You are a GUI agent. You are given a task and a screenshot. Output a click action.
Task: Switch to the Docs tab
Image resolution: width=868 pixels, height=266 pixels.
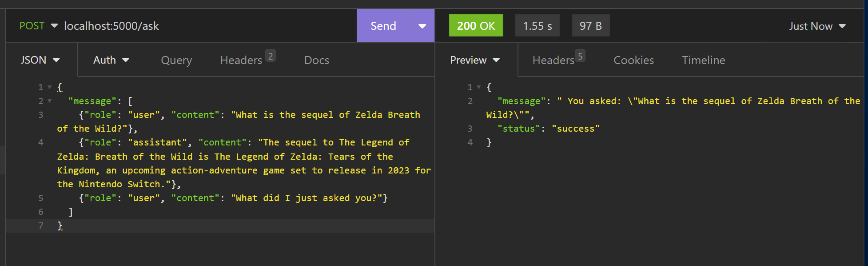(x=317, y=60)
